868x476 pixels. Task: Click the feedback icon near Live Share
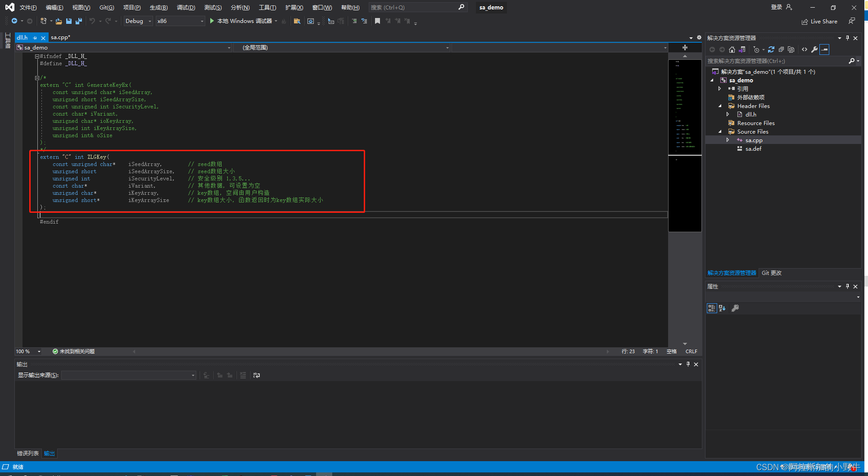click(x=851, y=21)
